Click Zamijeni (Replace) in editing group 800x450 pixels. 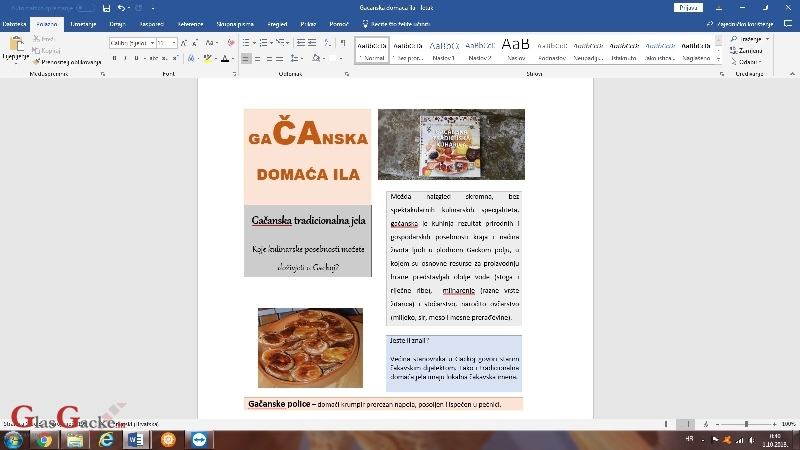[750, 50]
